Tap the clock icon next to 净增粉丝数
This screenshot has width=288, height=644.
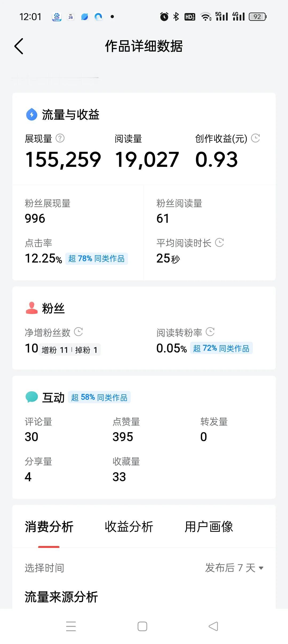click(x=78, y=332)
